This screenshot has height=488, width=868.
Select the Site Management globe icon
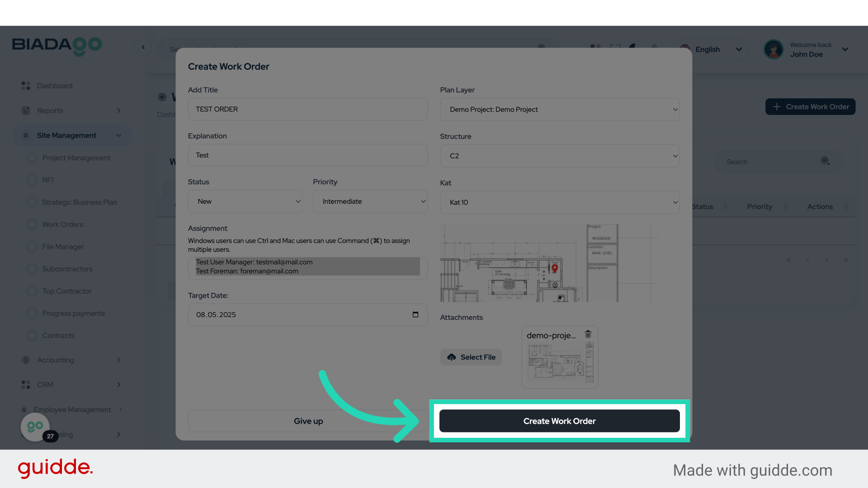pyautogui.click(x=25, y=135)
